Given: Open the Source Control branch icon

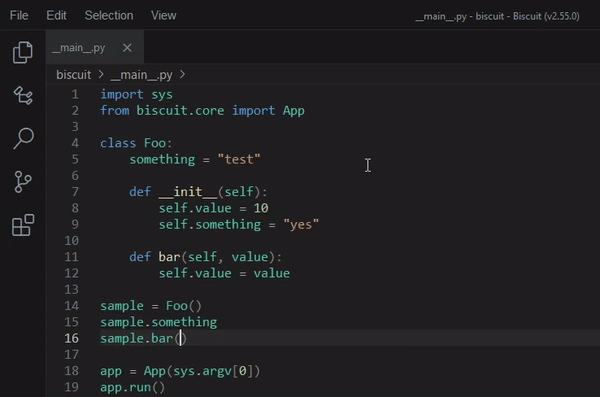Looking at the screenshot, I should [23, 181].
